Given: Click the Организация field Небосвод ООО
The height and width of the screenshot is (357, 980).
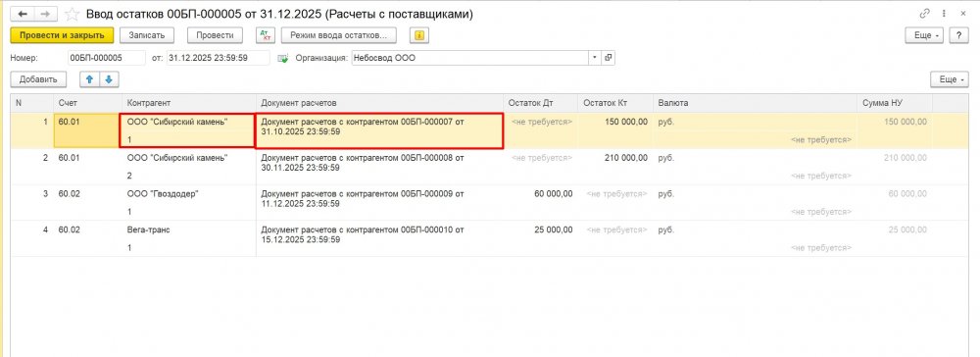Looking at the screenshot, I should [470, 58].
